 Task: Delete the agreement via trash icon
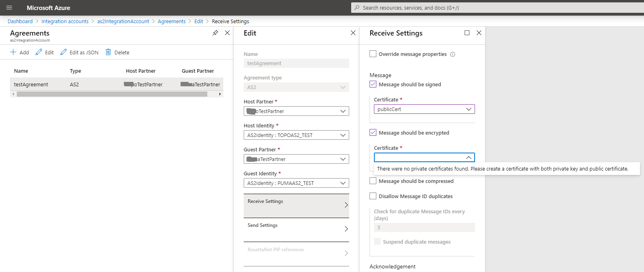coord(108,52)
